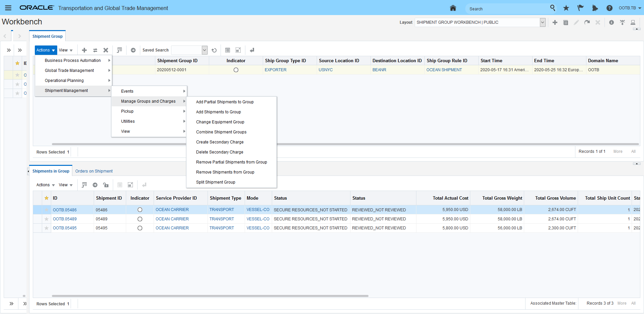Open the Layout dropdown list
The height and width of the screenshot is (314, 644).
tap(543, 22)
